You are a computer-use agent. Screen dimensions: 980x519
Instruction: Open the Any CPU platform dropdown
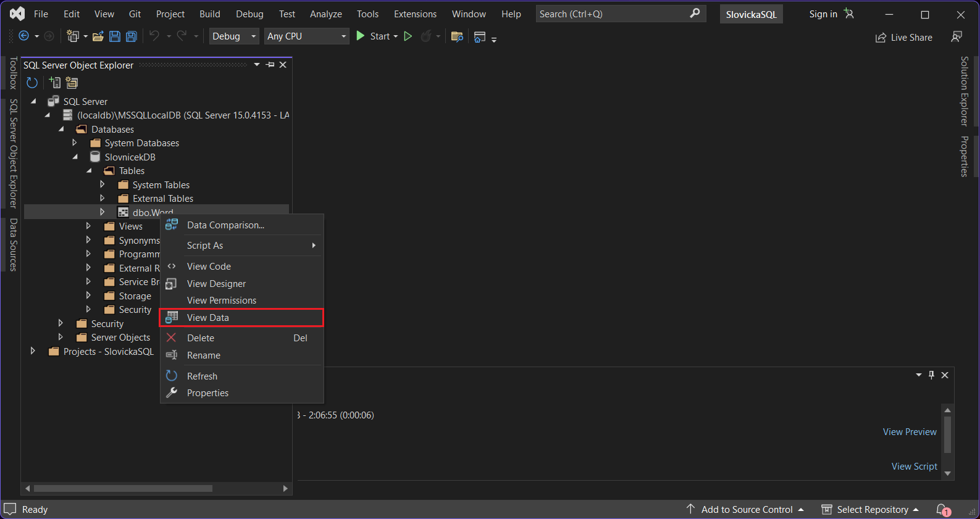(306, 36)
